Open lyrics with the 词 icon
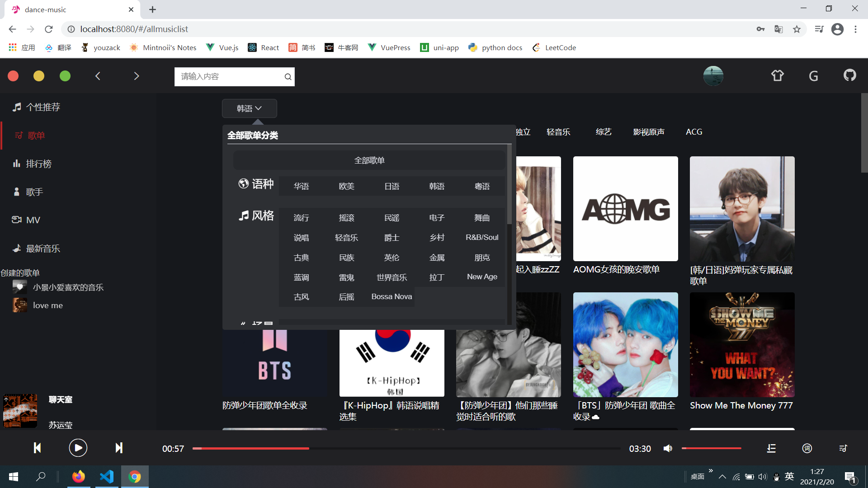The image size is (868, 488). click(x=807, y=448)
